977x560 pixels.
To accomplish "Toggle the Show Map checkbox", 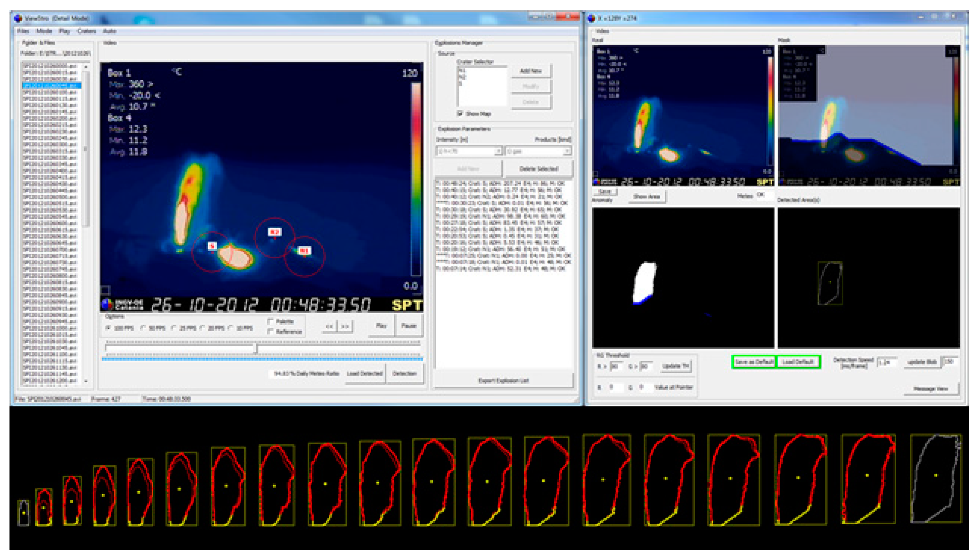I will [x=460, y=114].
